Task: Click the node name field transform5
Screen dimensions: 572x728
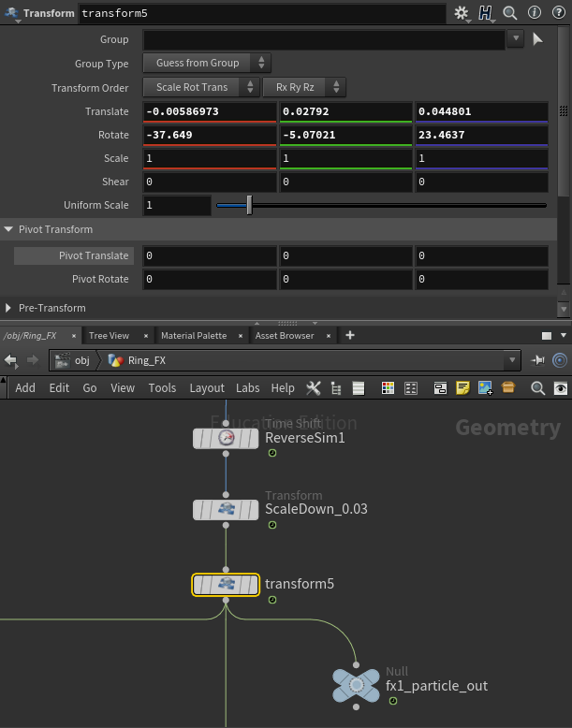Action: tap(262, 13)
